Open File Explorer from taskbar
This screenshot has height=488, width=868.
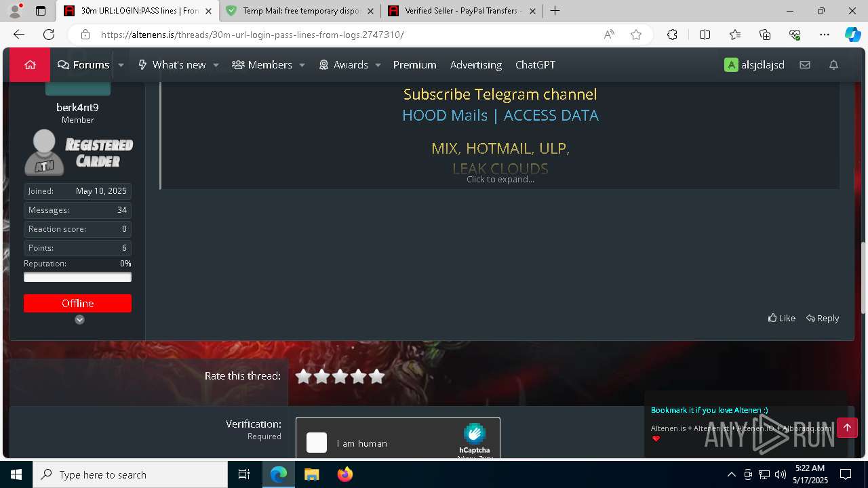click(x=311, y=474)
